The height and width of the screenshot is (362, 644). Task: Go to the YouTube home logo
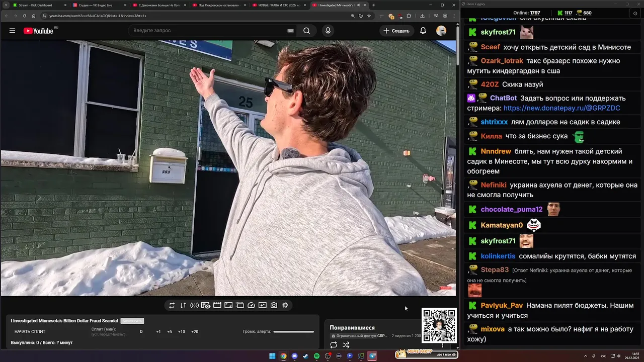38,31
